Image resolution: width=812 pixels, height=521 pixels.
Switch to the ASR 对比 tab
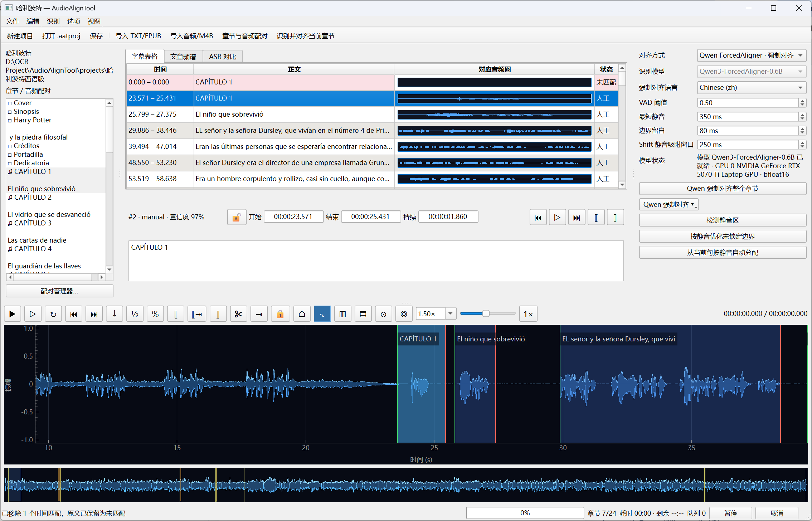click(x=223, y=57)
